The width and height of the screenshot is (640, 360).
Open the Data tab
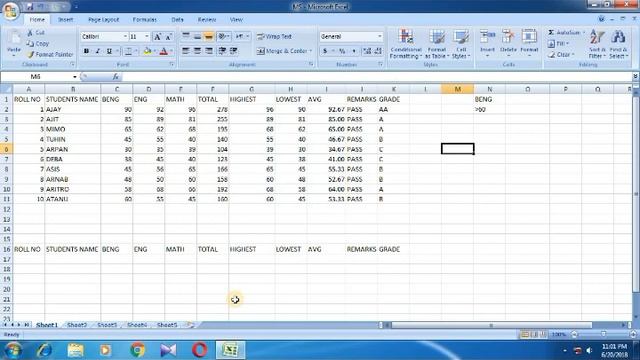click(x=178, y=20)
